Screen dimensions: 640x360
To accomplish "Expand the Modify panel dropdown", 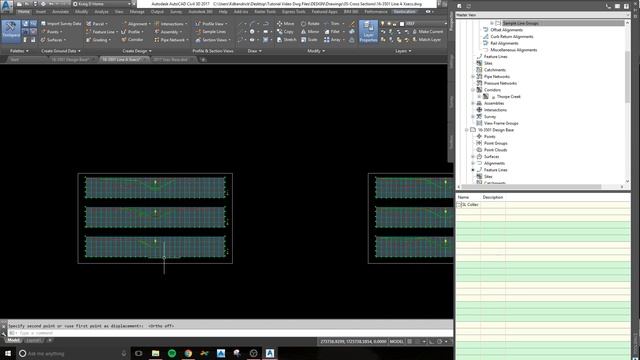I will tap(316, 51).
